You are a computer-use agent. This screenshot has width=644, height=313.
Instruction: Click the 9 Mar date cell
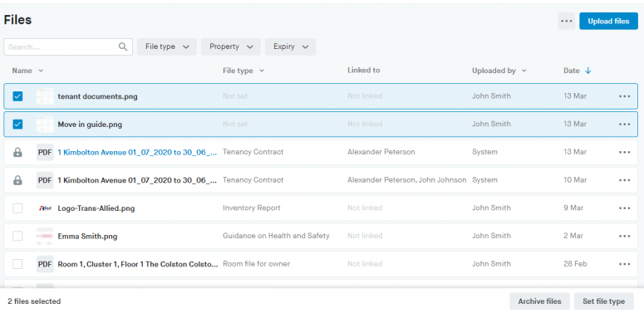pos(573,208)
